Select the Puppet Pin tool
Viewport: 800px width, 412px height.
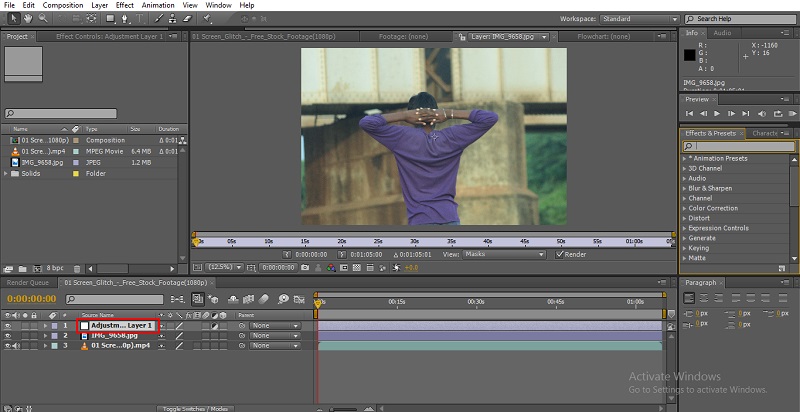click(207, 18)
